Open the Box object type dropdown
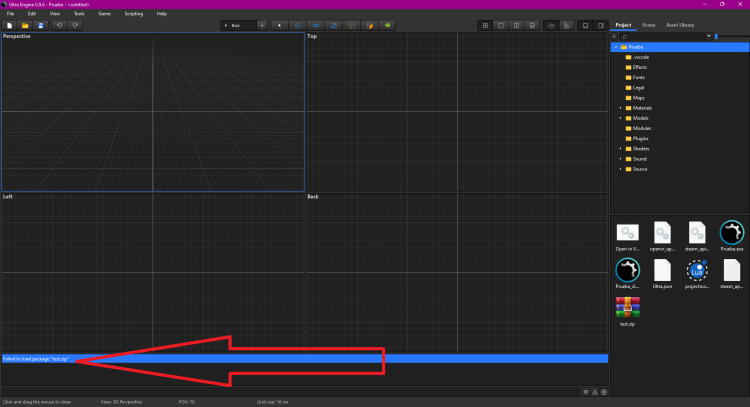 [238, 24]
